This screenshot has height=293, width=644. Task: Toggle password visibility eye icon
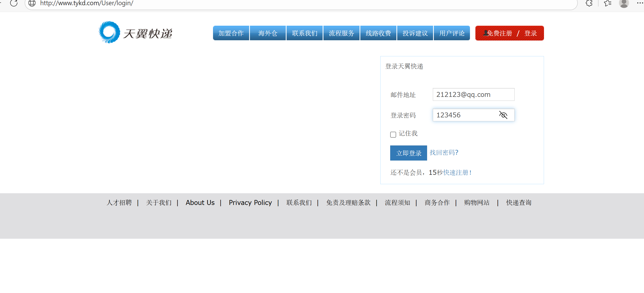click(x=503, y=115)
